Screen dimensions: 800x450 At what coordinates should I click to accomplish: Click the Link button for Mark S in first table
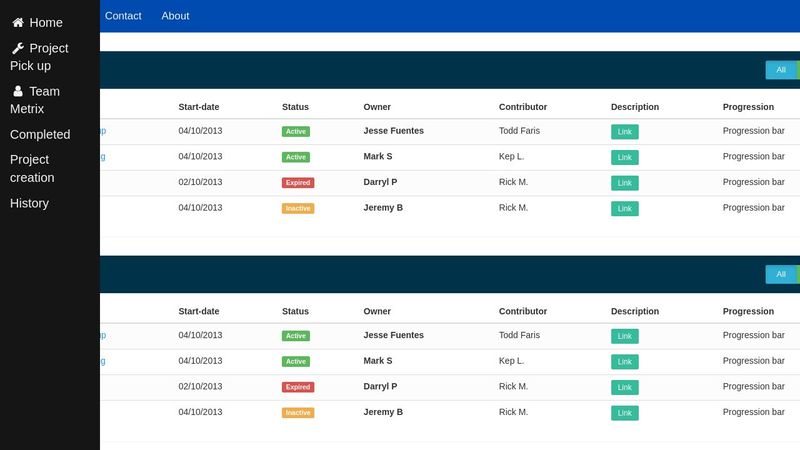click(x=624, y=157)
